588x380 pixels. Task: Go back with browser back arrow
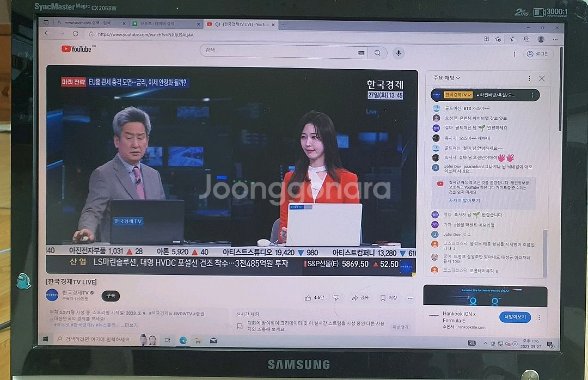(47, 33)
